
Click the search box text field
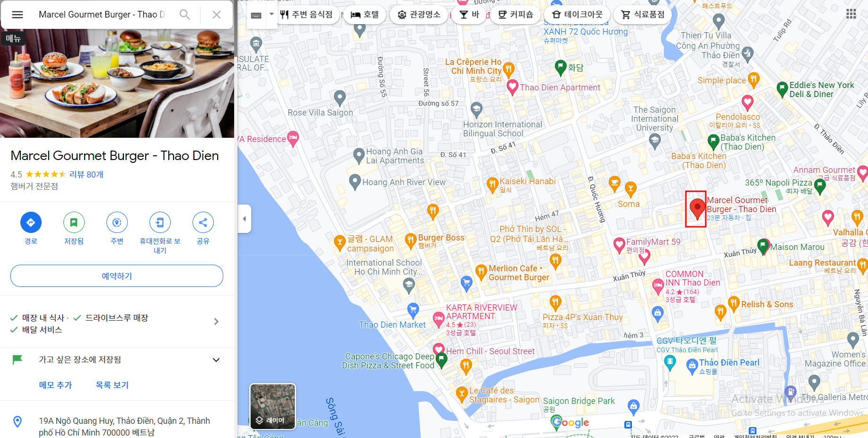point(102,15)
